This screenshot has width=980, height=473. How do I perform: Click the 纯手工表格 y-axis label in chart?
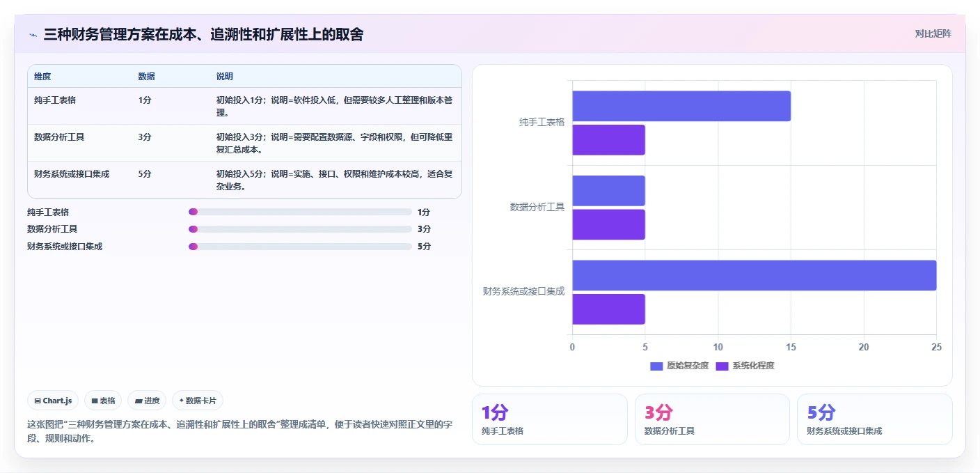coord(542,123)
